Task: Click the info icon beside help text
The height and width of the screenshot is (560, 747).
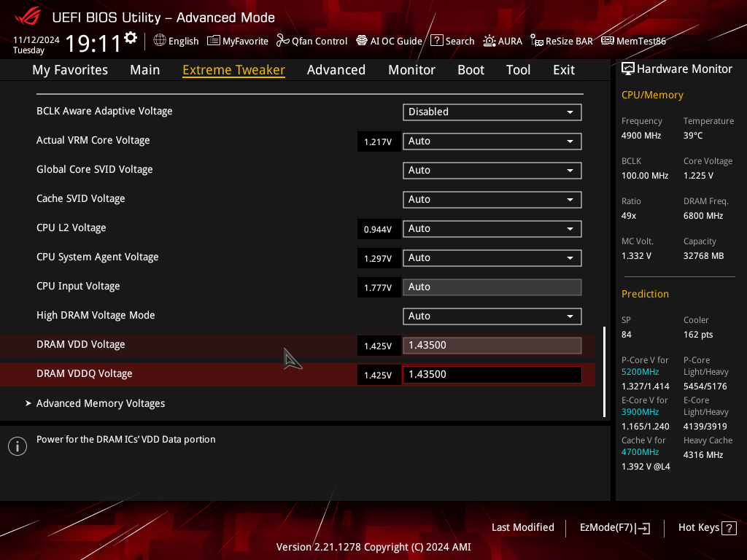Action: [x=18, y=446]
